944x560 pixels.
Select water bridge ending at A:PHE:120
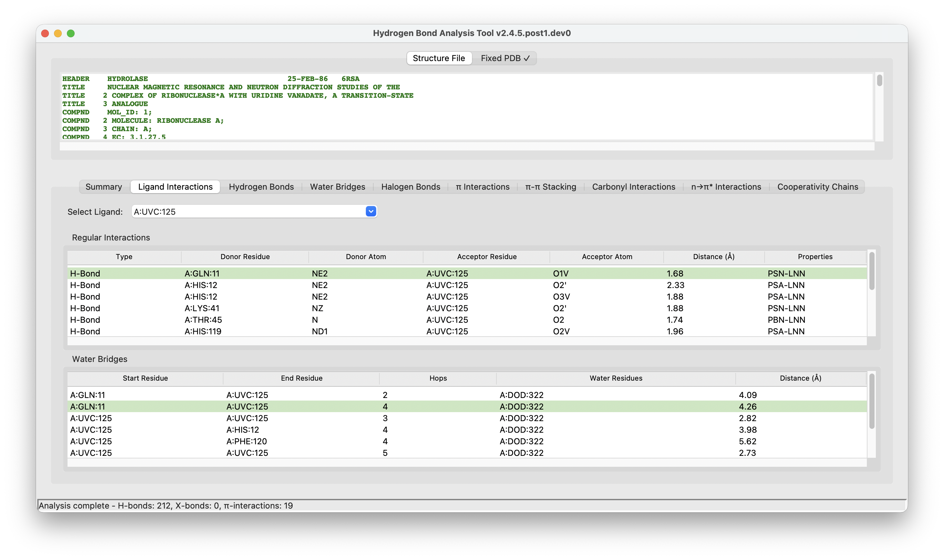pos(467,441)
